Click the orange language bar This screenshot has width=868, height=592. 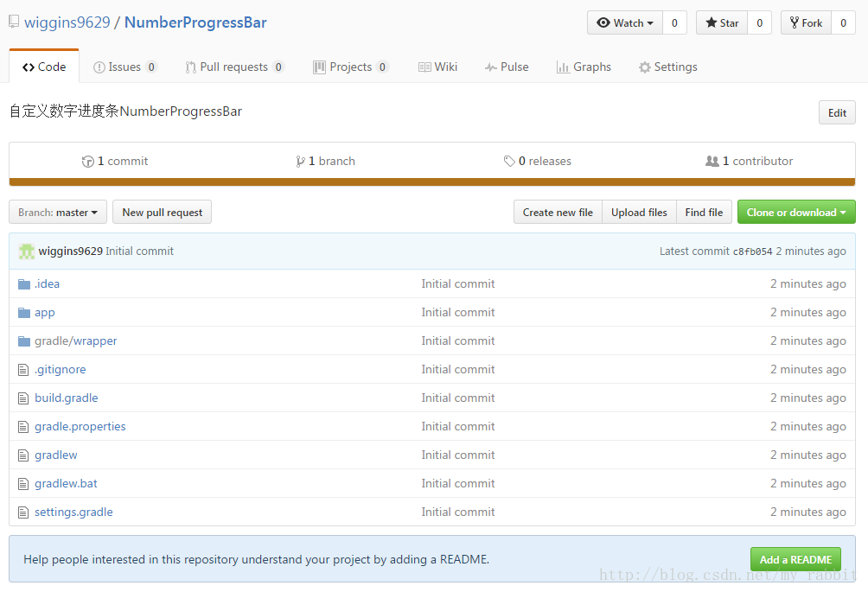(x=431, y=182)
